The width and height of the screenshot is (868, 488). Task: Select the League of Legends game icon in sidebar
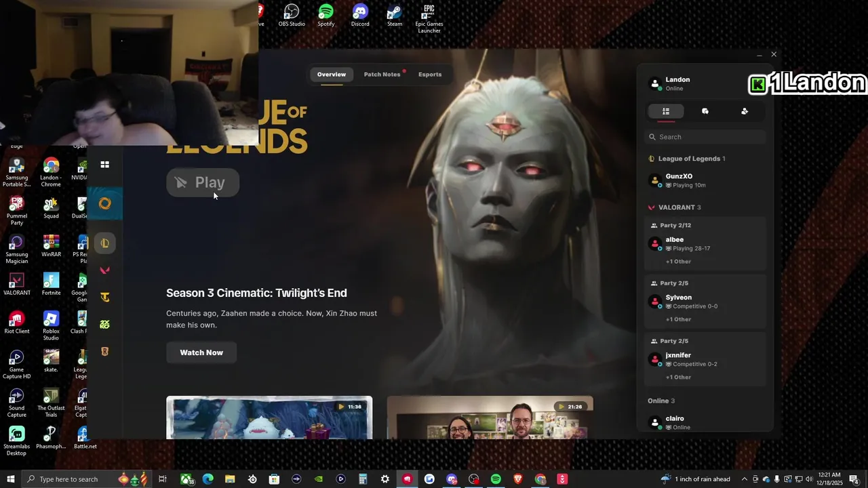[105, 243]
